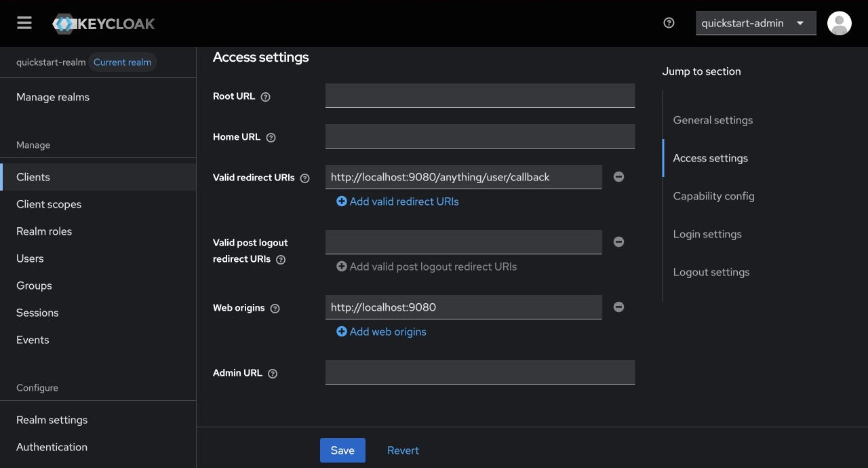Show help for Admin URL
The image size is (868, 468).
tap(273, 374)
